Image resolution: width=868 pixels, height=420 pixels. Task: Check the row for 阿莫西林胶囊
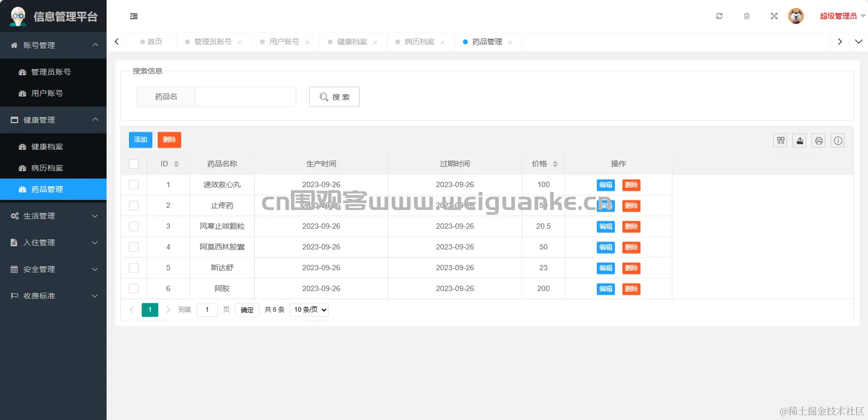tap(134, 247)
